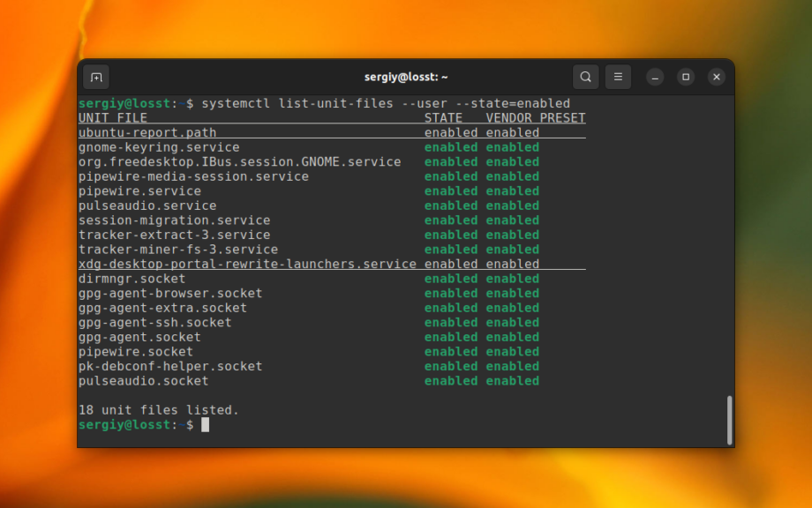Click the bottom sergiy@losst prompt
Viewport: 812px width, 508px height.
pos(136,425)
